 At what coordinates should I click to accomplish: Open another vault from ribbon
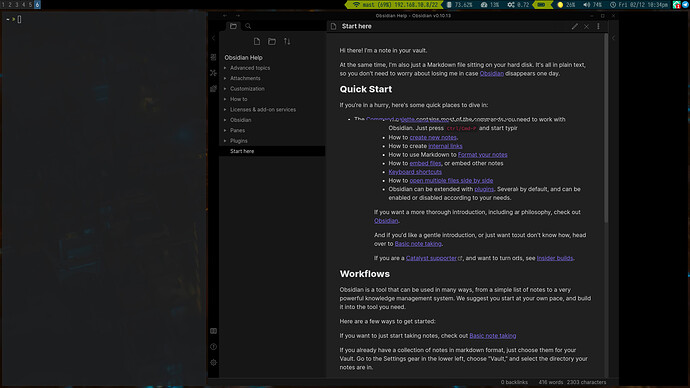[x=213, y=331]
